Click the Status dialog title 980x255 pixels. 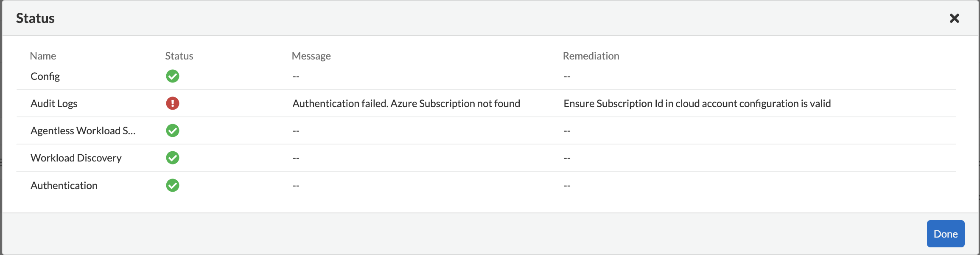click(x=35, y=18)
